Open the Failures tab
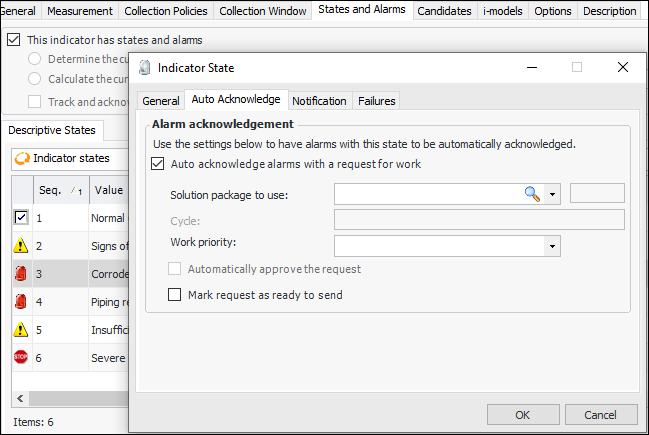649x435 pixels. [x=376, y=101]
